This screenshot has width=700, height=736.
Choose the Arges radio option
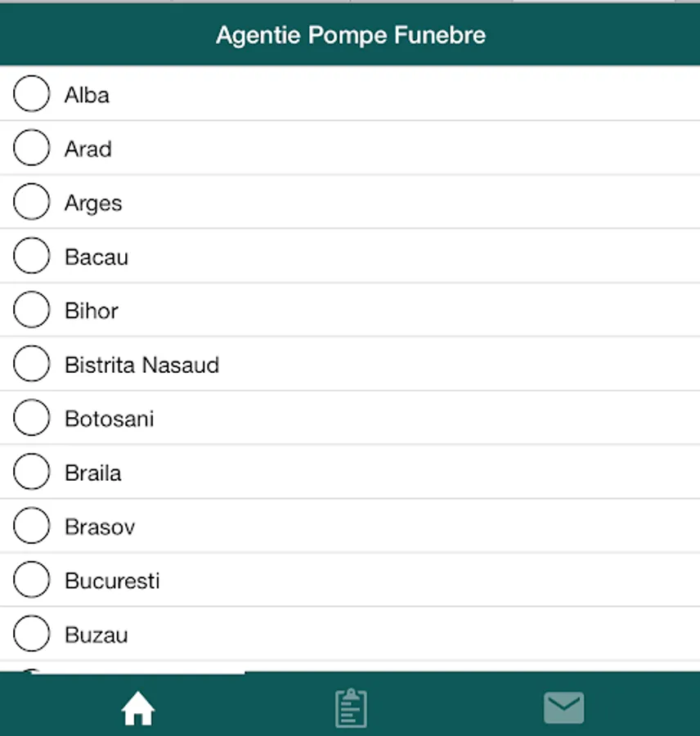tap(32, 202)
